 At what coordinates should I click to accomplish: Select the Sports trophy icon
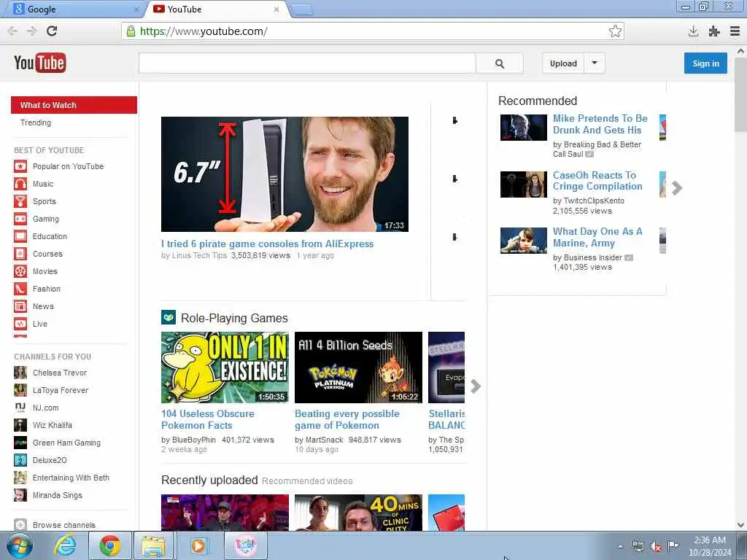pyautogui.click(x=20, y=201)
